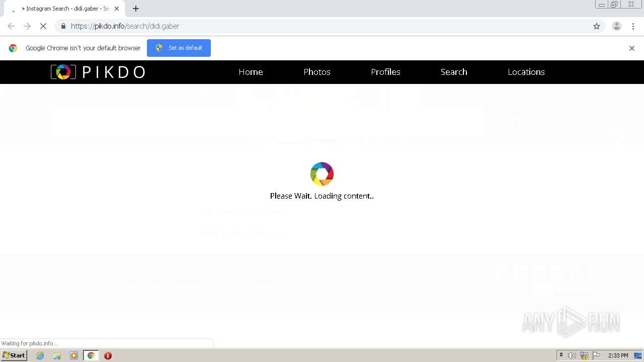The image size is (644, 362).
Task: Click the Action Center flag icon
Action: click(x=596, y=355)
